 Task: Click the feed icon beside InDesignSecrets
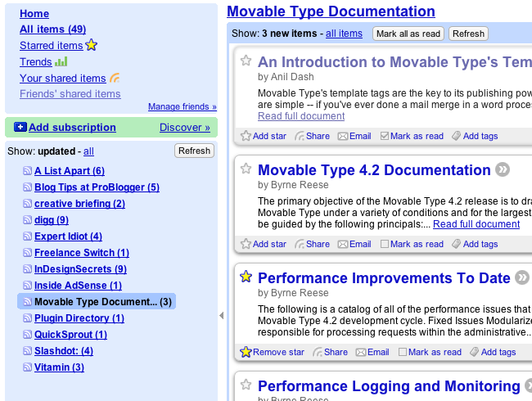(x=27, y=269)
